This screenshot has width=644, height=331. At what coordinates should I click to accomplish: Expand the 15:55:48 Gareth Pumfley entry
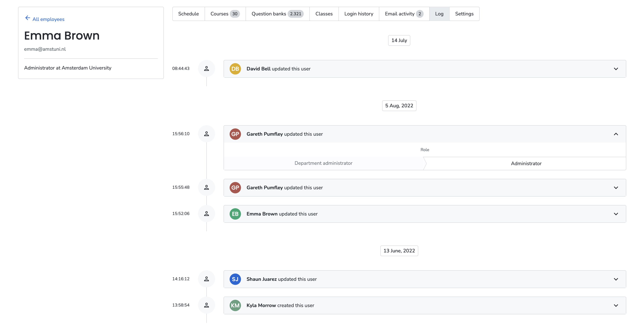coord(616,188)
